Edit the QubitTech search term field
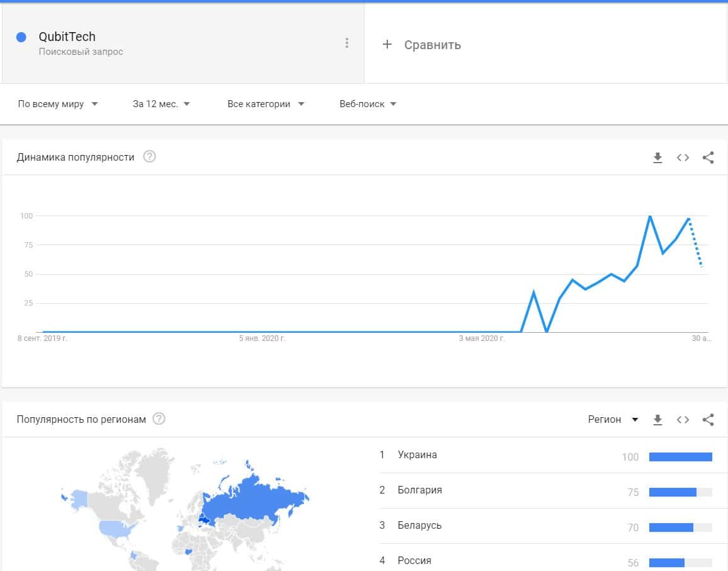728x571 pixels. tap(67, 37)
